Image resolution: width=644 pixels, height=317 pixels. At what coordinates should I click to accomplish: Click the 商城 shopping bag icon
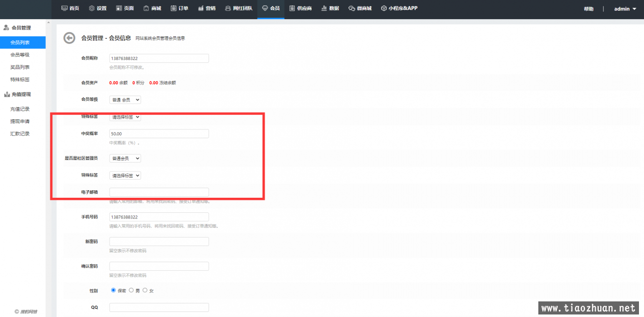coord(146,8)
